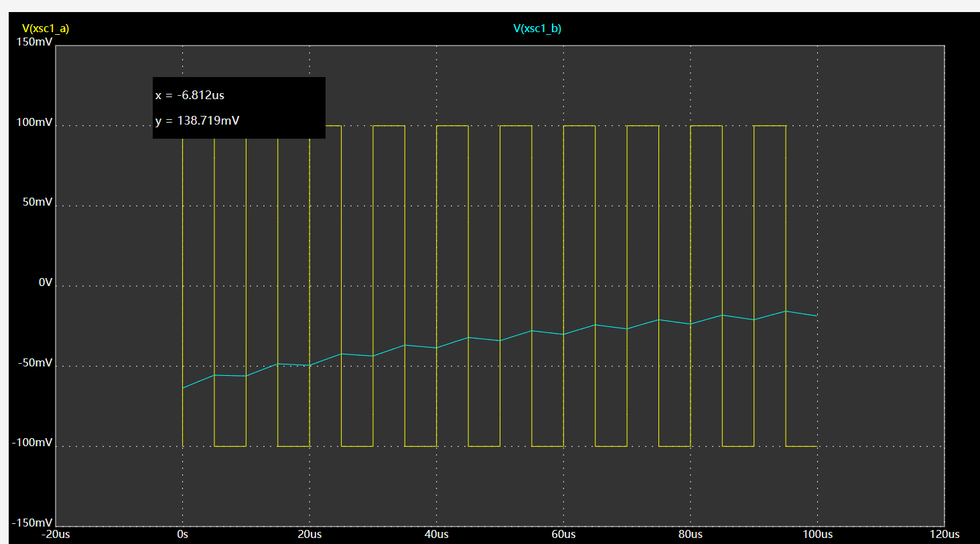Click the 80us time axis label
Viewport: 980px width, 544px height.
pyautogui.click(x=691, y=535)
